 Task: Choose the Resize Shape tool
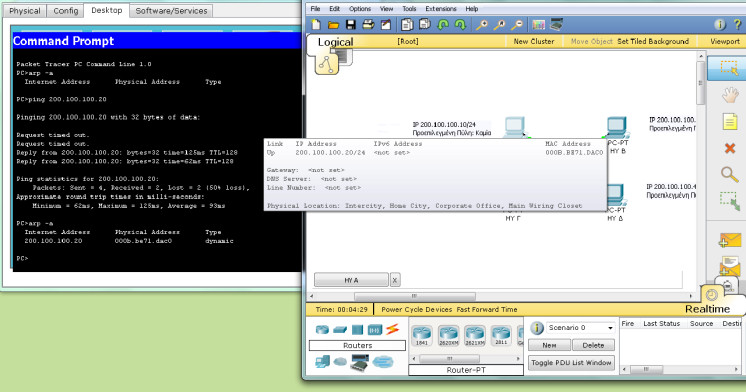pyautogui.click(x=729, y=201)
